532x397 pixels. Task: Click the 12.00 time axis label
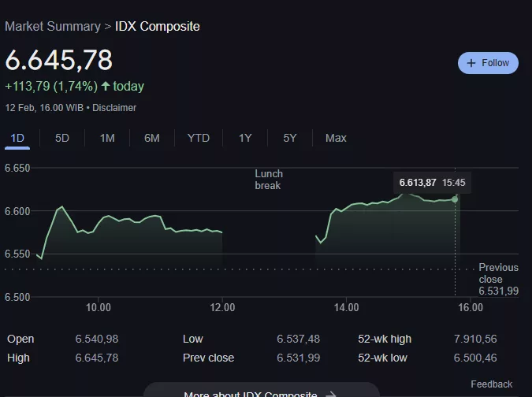click(x=222, y=307)
